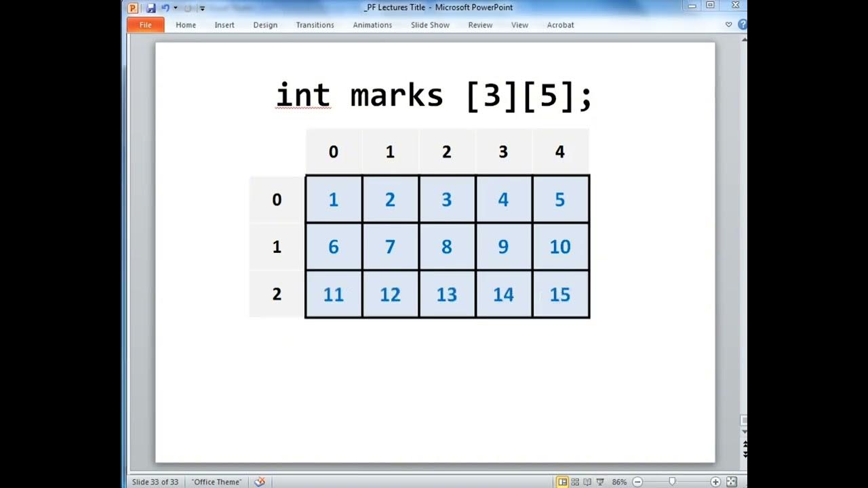Select table cell containing 10
Screen dimensions: 868x488
pyautogui.click(x=560, y=247)
